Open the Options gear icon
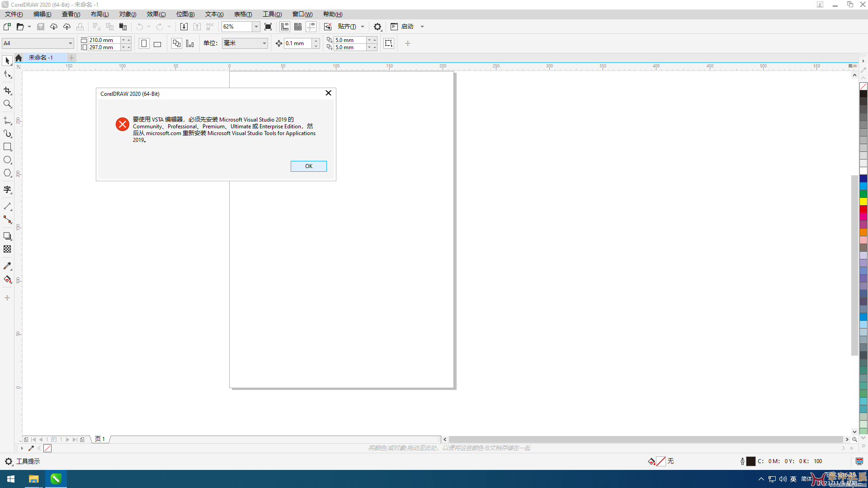Image resolution: width=868 pixels, height=488 pixels. click(x=377, y=27)
